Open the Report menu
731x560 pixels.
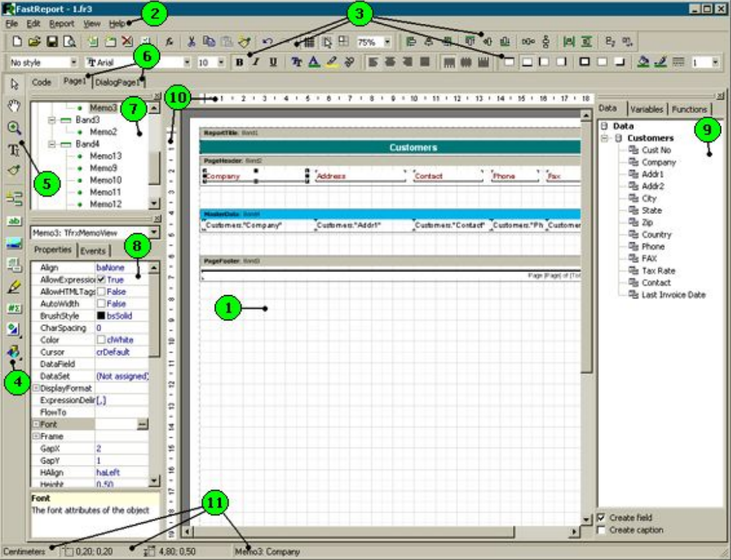click(x=61, y=23)
